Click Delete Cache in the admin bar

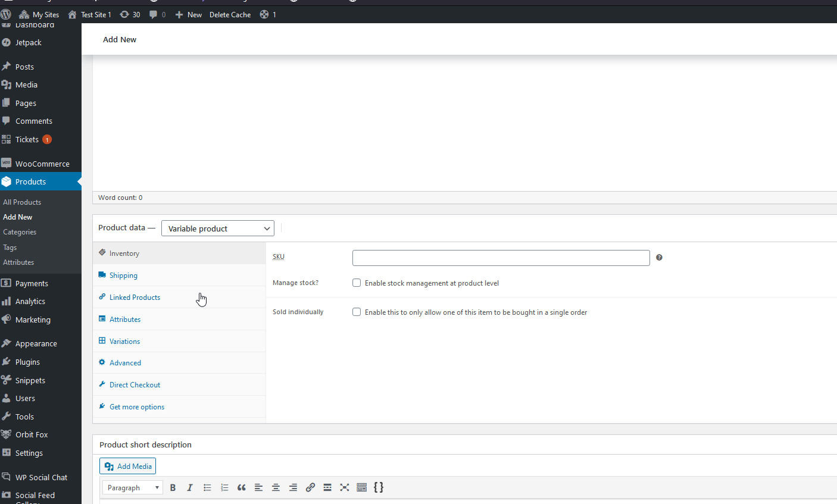tap(230, 14)
